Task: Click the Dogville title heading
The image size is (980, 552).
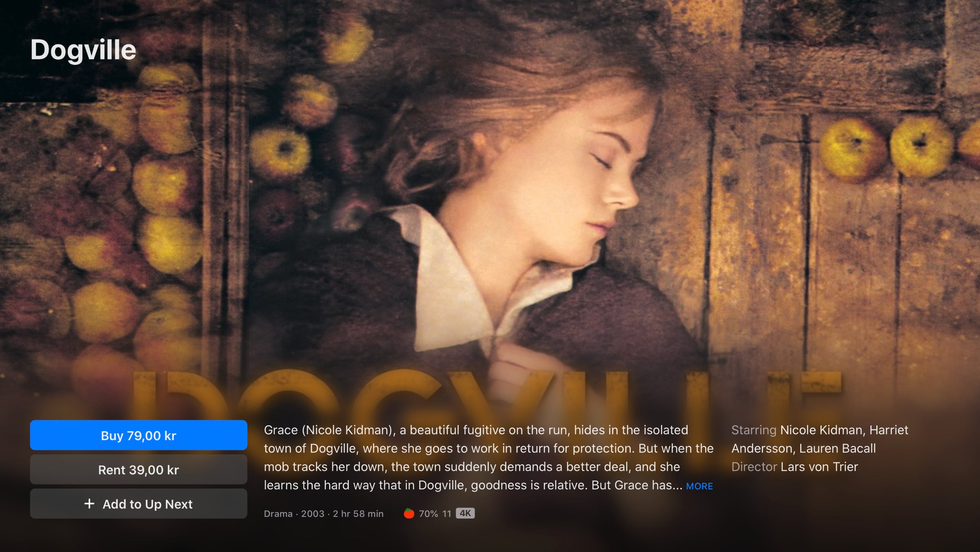Action: (83, 50)
